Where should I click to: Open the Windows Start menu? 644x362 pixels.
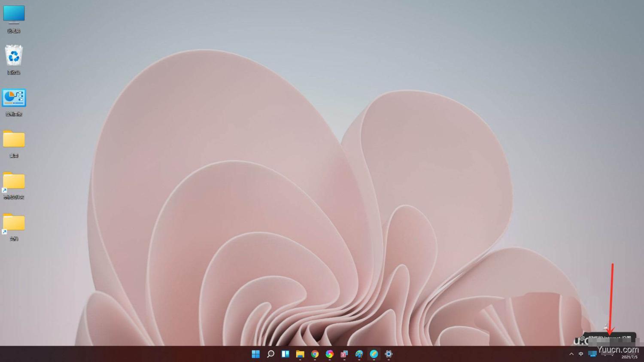pos(256,354)
